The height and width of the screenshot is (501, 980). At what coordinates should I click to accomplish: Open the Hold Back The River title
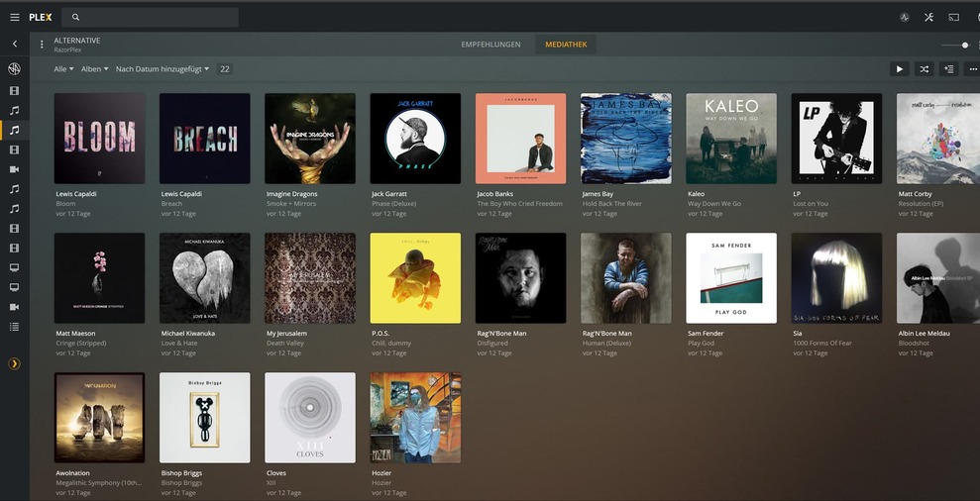point(611,204)
